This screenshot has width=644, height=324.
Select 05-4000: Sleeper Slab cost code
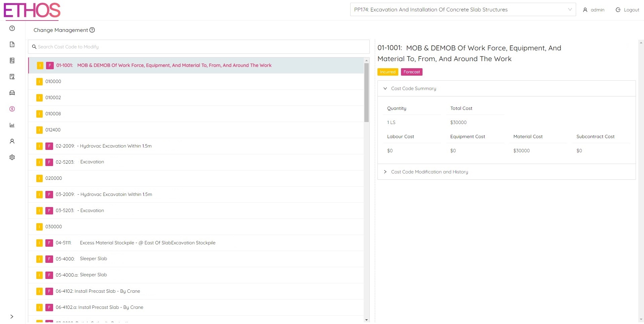[x=93, y=259]
